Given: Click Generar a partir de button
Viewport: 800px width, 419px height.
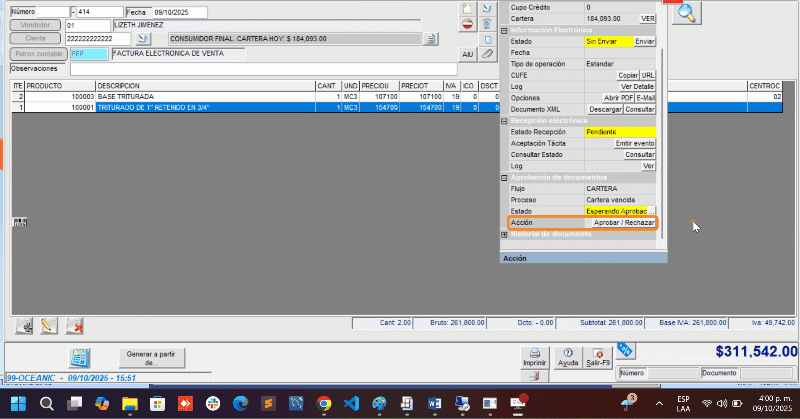Looking at the screenshot, I should click(x=151, y=358).
